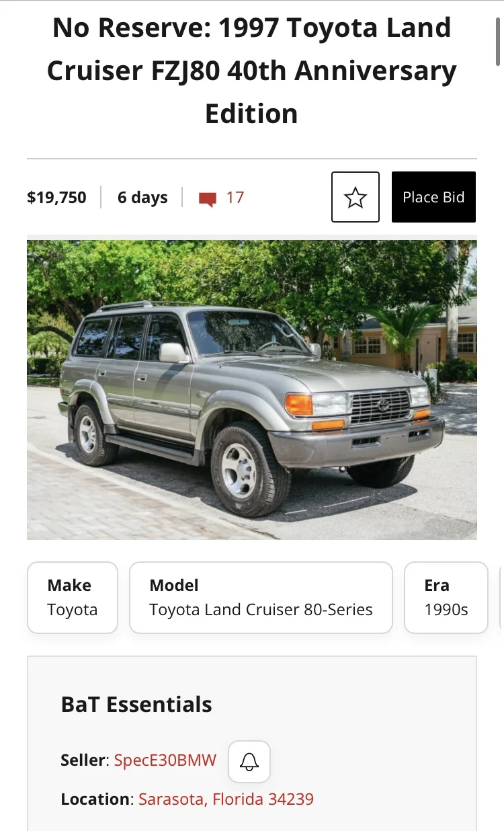Click the cut-off chip after Era

501,598
